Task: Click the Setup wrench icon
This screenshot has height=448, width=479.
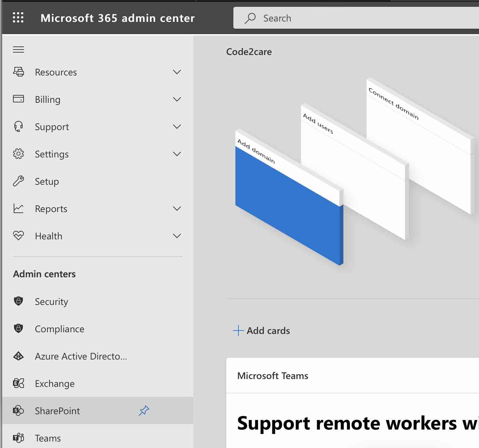Action: (x=18, y=181)
